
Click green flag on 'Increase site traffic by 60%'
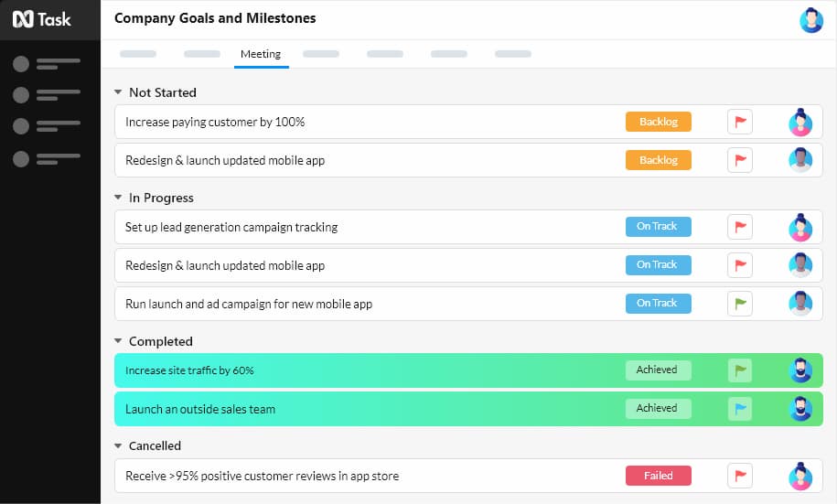pos(740,370)
